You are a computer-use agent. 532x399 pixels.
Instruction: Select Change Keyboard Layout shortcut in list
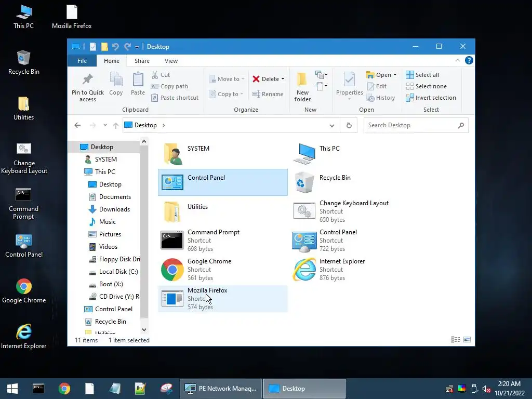click(x=354, y=211)
